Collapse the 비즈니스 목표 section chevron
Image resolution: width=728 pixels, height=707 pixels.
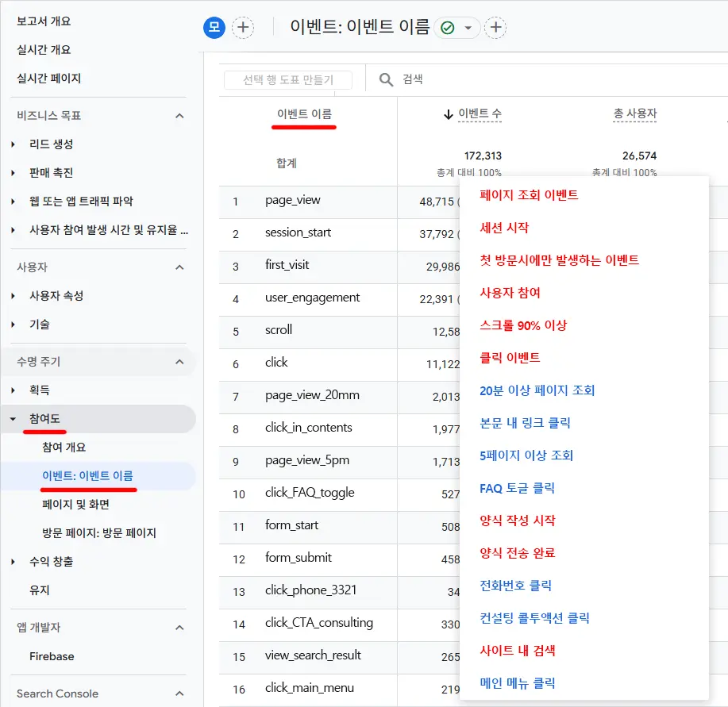point(179,116)
